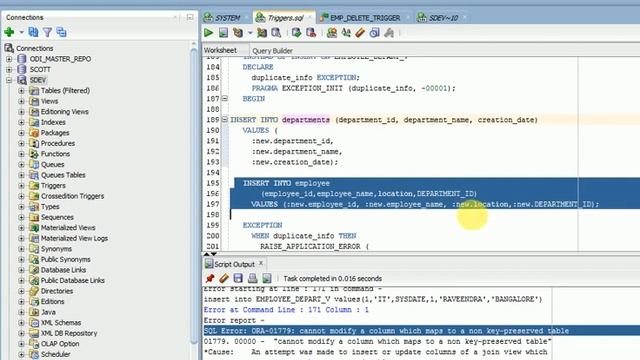Screen dimensions: 640x360
Task: Click the SQL History icon
Action: point(374,33)
